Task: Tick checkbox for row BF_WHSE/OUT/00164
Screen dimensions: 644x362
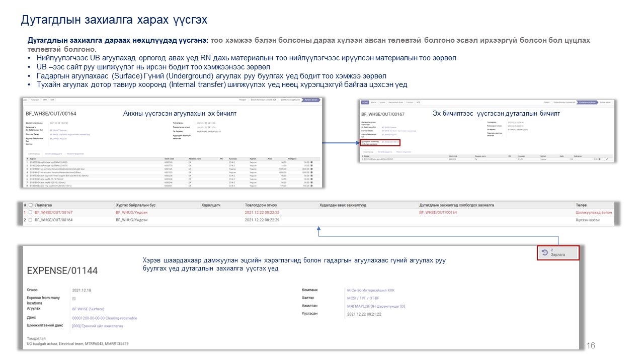Action: click(31, 220)
